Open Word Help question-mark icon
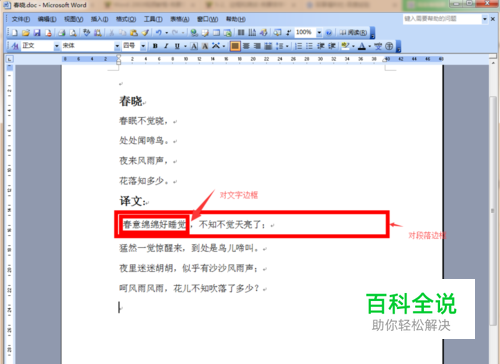 point(329,33)
